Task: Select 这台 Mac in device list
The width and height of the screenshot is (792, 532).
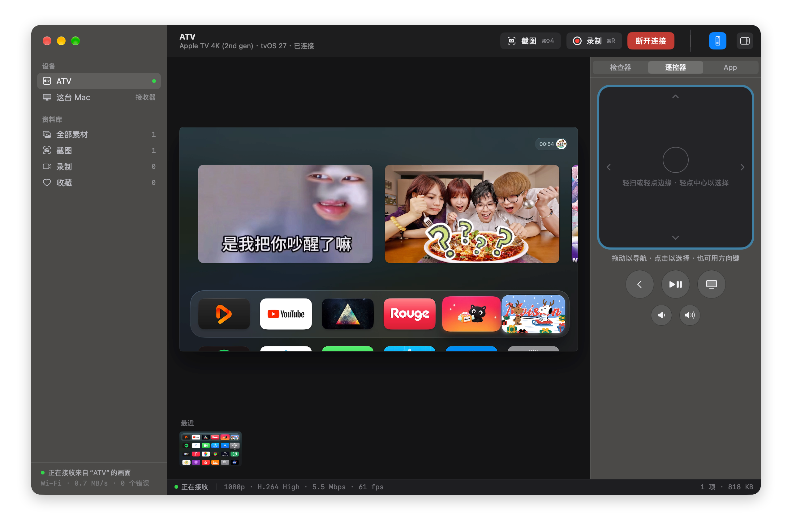Action: [99, 97]
